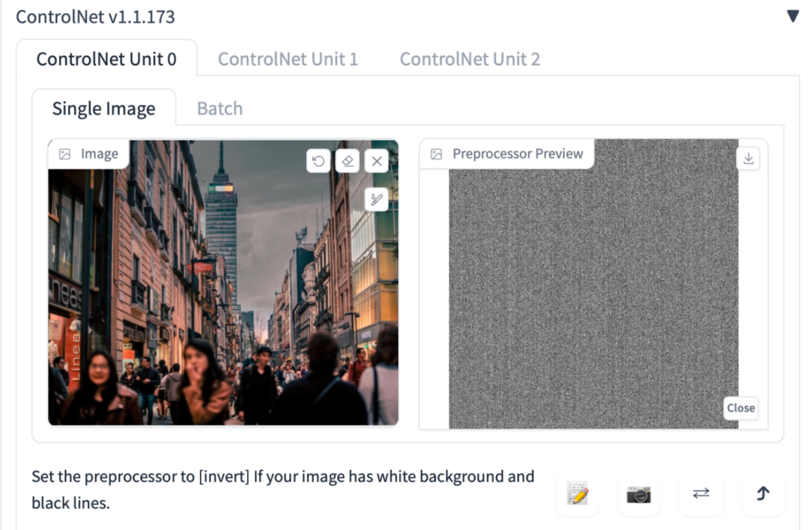812x530 pixels.
Task: Click the Preprocessor Preview label badge
Action: pyautogui.click(x=507, y=154)
